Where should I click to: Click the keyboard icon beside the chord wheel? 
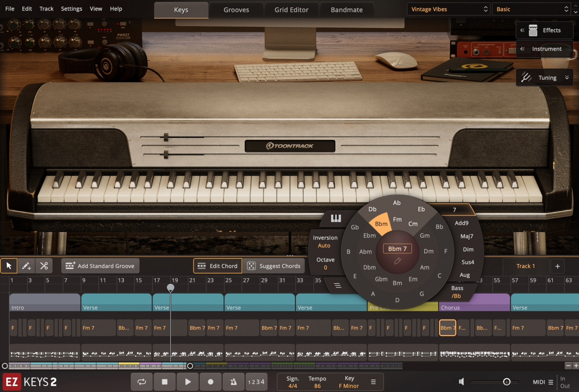[336, 217]
